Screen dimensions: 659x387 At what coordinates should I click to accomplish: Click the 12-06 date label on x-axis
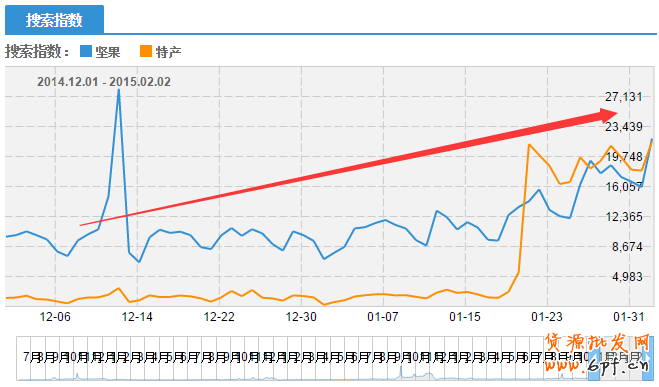coord(55,317)
